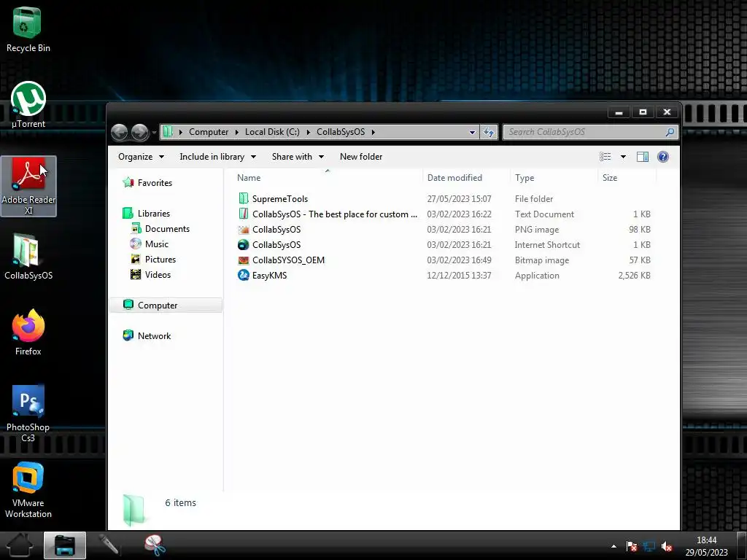The width and height of the screenshot is (747, 560).
Task: Click Computer in the address bar
Action: [209, 132]
